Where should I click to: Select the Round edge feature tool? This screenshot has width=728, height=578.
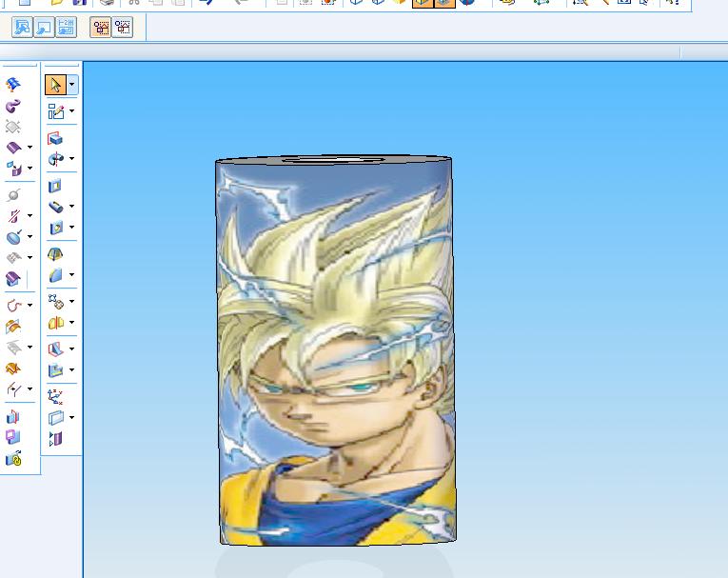(56, 274)
